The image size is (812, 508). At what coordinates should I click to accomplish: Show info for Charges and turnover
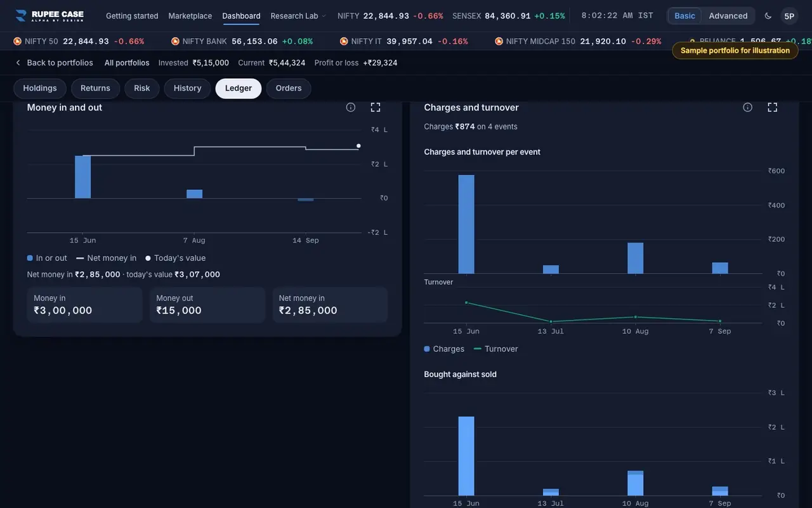(748, 107)
